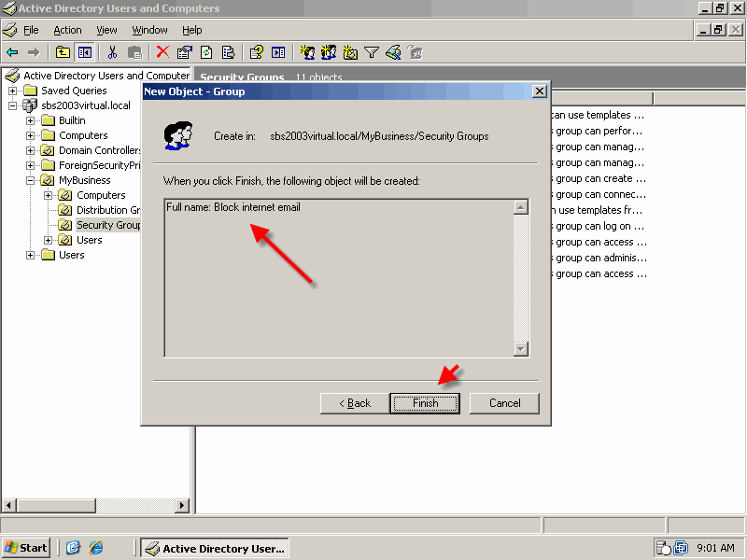Select the sbs2003virtual.local tree item
Screen dimensions: 747x560
[x=77, y=105]
